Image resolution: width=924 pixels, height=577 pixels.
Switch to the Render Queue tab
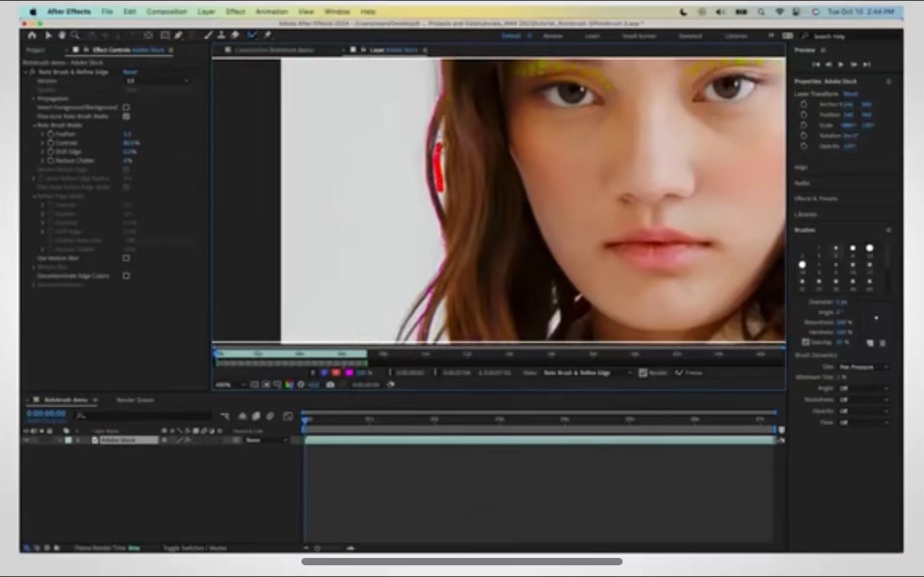tap(135, 400)
